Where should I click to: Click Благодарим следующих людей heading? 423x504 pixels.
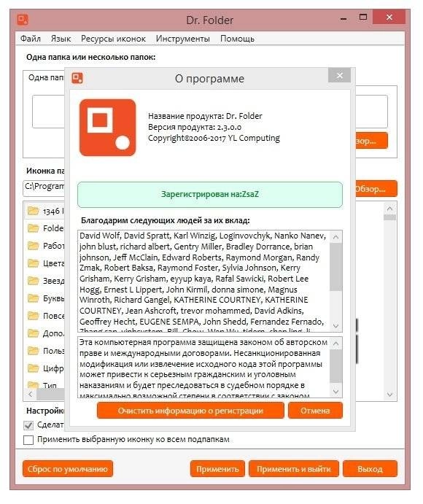166,221
